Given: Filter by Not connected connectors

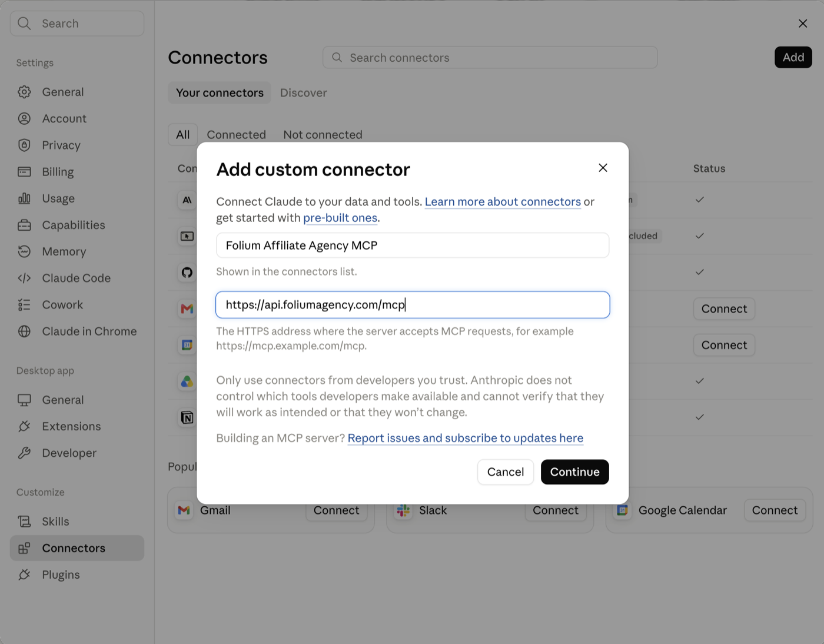Looking at the screenshot, I should 323,135.
